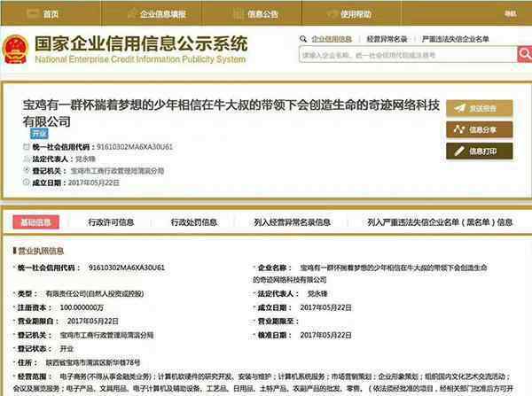Image resolution: width=532 pixels, height=396 pixels.
Task: Select the 企业信用信息 search category
Action: tap(332, 39)
